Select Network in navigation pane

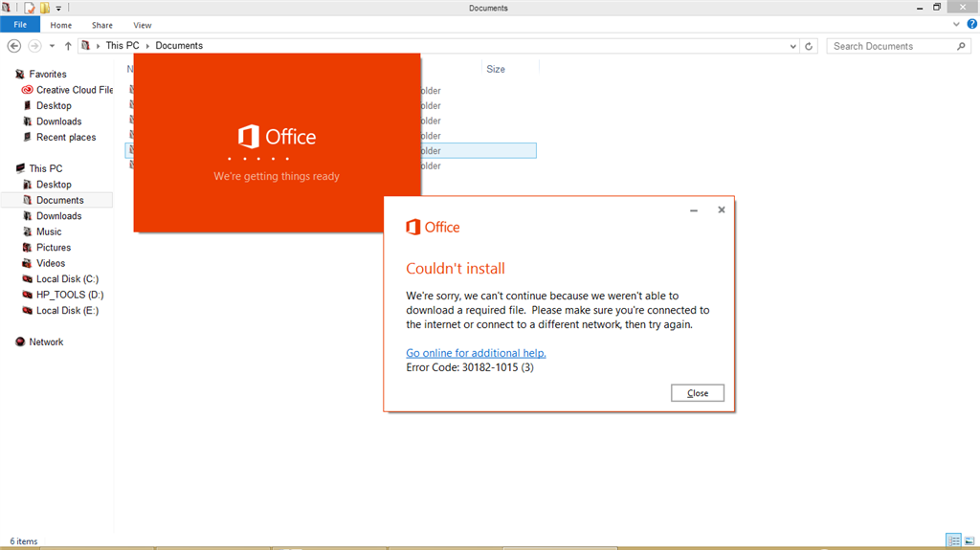[x=46, y=341]
